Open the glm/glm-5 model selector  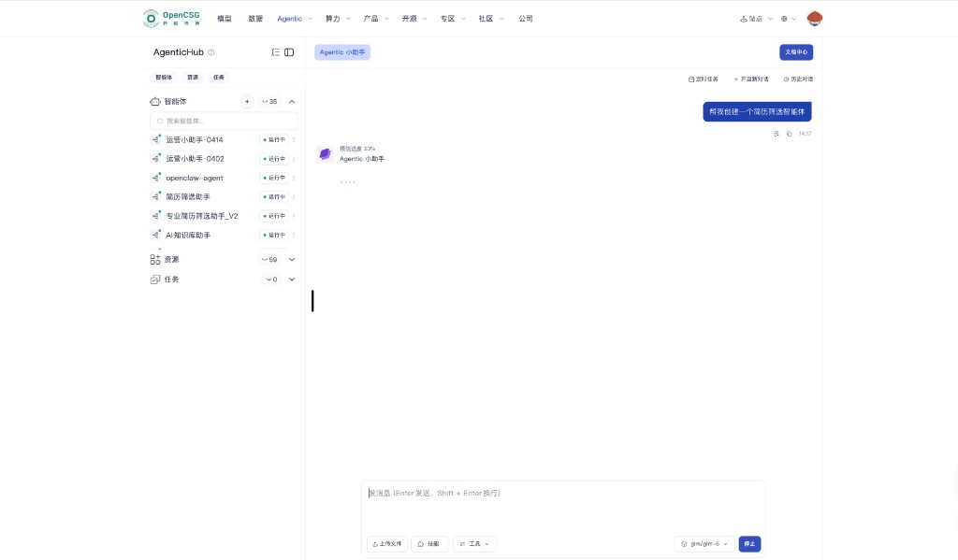(704, 543)
